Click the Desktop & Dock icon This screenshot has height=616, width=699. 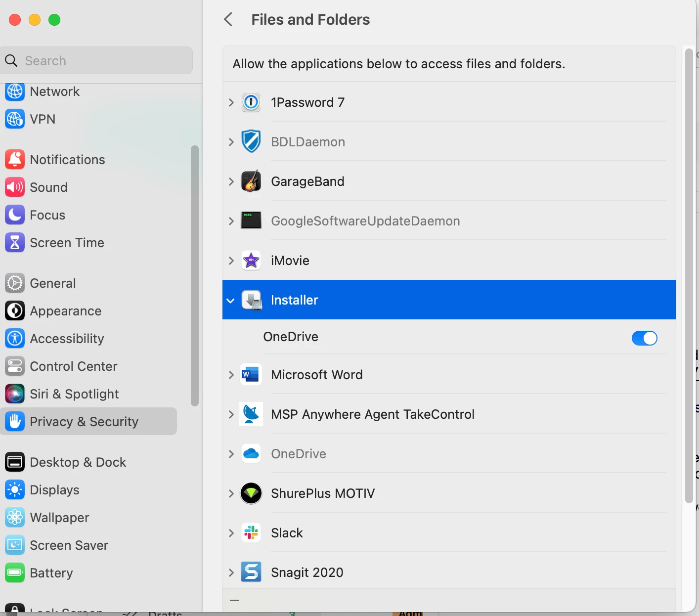[15, 462]
